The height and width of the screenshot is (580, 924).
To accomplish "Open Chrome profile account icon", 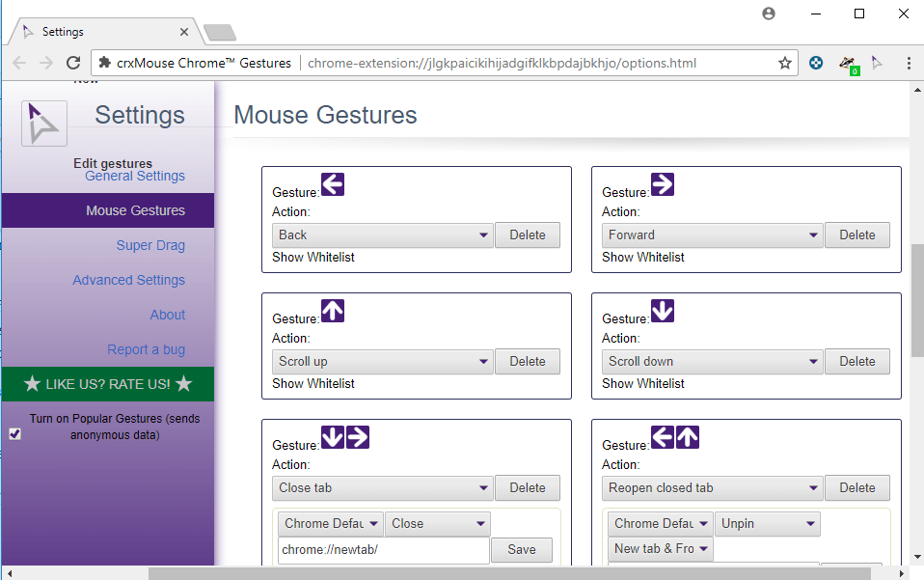I will coord(769,14).
